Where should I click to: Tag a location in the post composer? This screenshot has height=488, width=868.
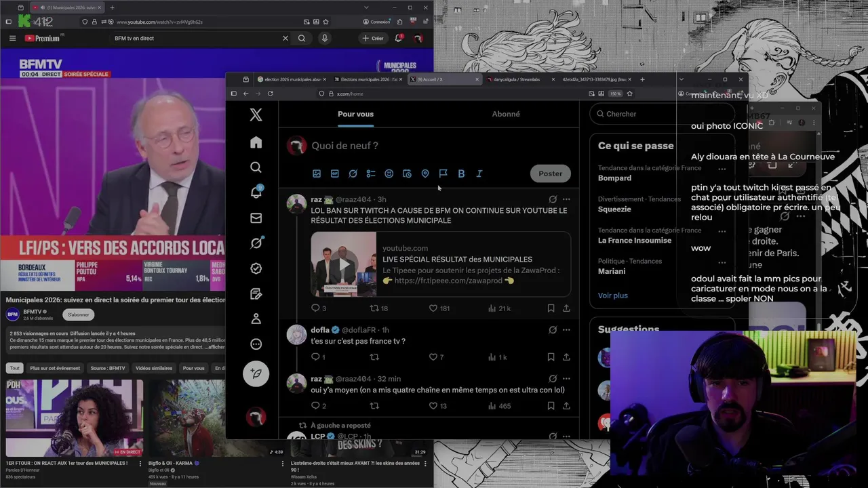[x=425, y=174]
